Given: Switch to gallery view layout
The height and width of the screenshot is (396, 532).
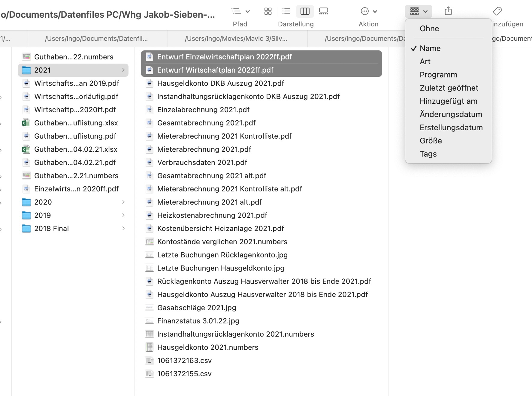Looking at the screenshot, I should coord(323,11).
